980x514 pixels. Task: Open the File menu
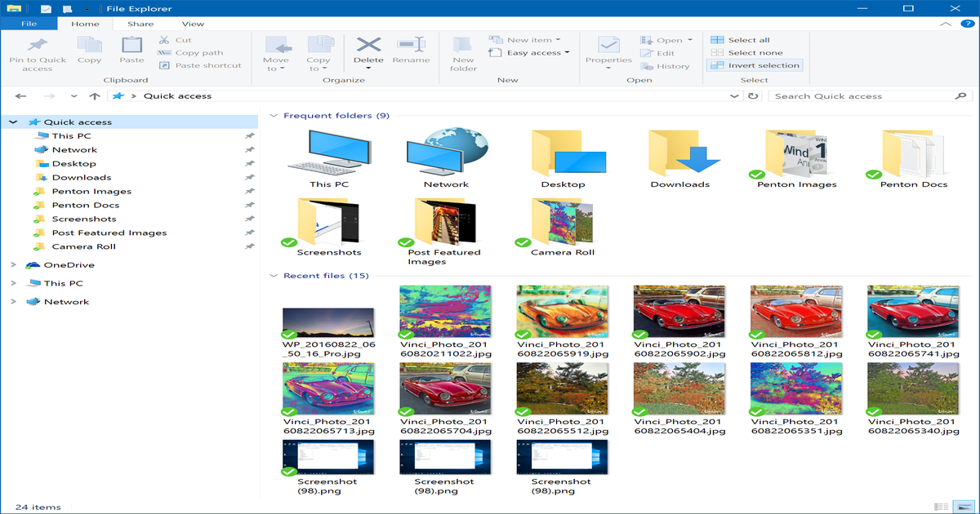pyautogui.click(x=29, y=24)
